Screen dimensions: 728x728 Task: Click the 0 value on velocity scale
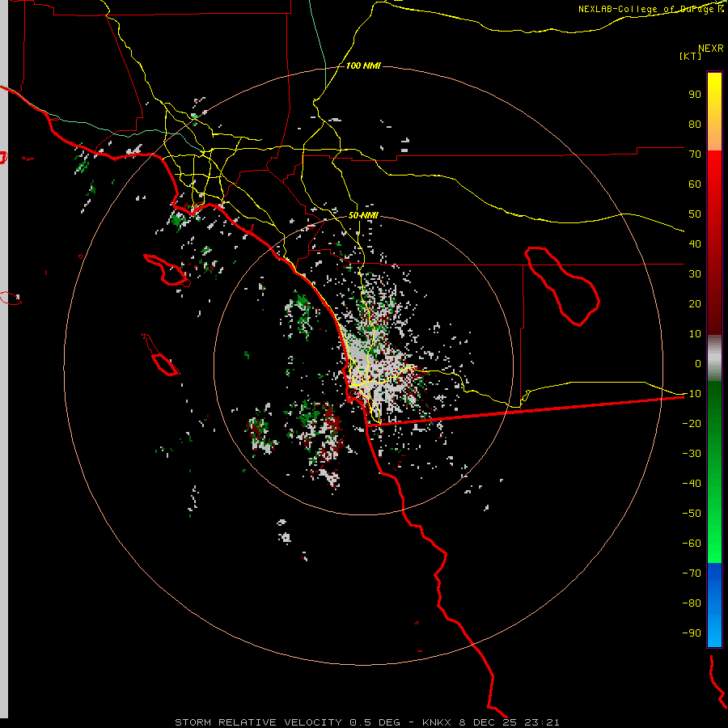click(698, 364)
